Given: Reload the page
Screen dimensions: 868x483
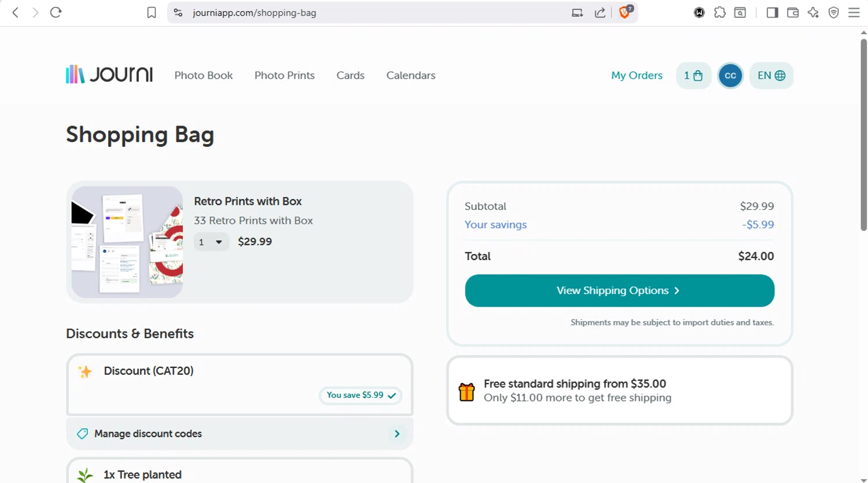Looking at the screenshot, I should [x=56, y=13].
